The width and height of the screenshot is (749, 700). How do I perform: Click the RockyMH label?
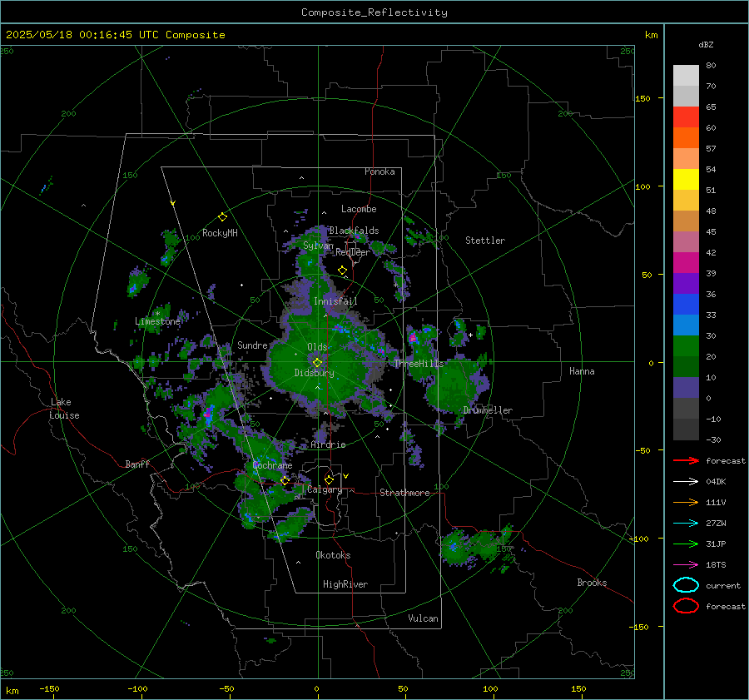coord(220,233)
